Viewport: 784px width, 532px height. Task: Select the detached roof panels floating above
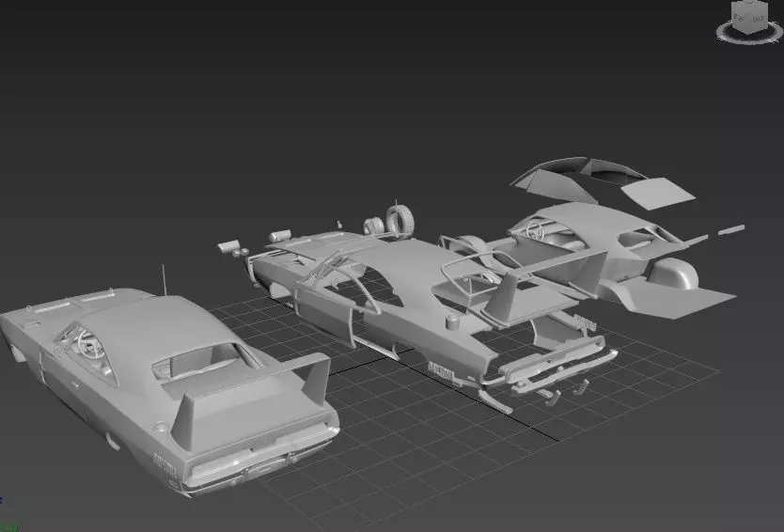coord(603,182)
